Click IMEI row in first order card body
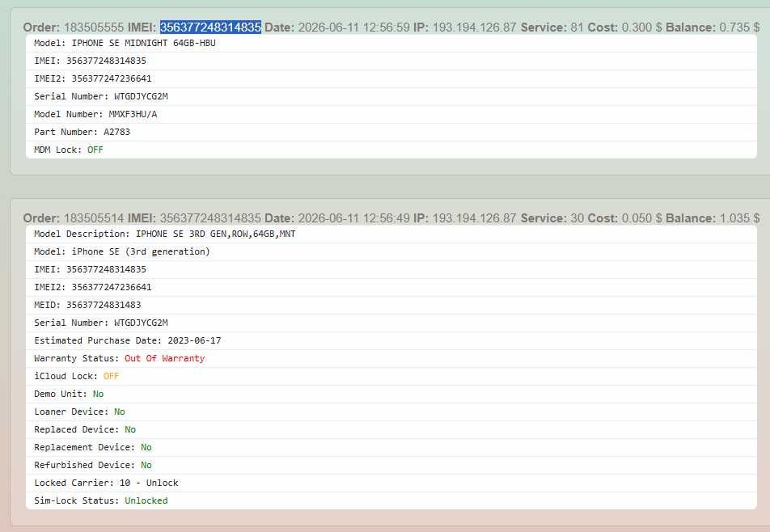This screenshot has height=532, width=770. click(391, 61)
